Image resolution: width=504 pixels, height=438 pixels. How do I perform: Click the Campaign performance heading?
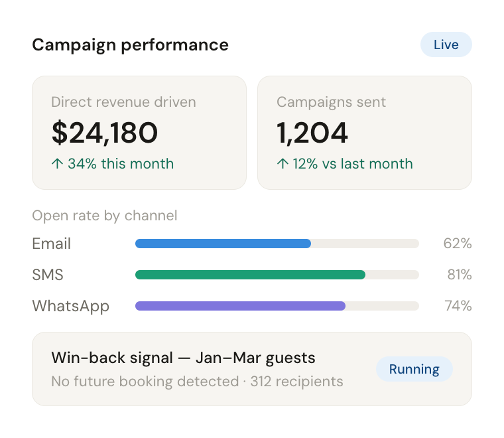[x=131, y=44]
